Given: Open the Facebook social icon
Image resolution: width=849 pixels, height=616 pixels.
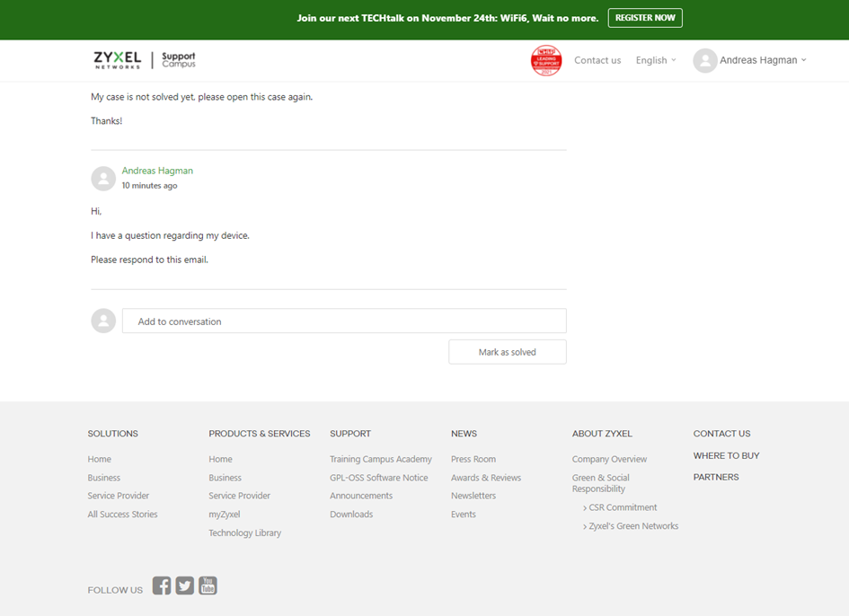Looking at the screenshot, I should (x=162, y=586).
